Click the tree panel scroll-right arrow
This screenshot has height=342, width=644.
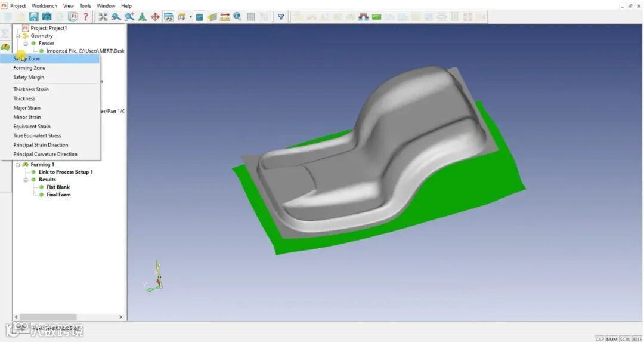tap(120, 317)
